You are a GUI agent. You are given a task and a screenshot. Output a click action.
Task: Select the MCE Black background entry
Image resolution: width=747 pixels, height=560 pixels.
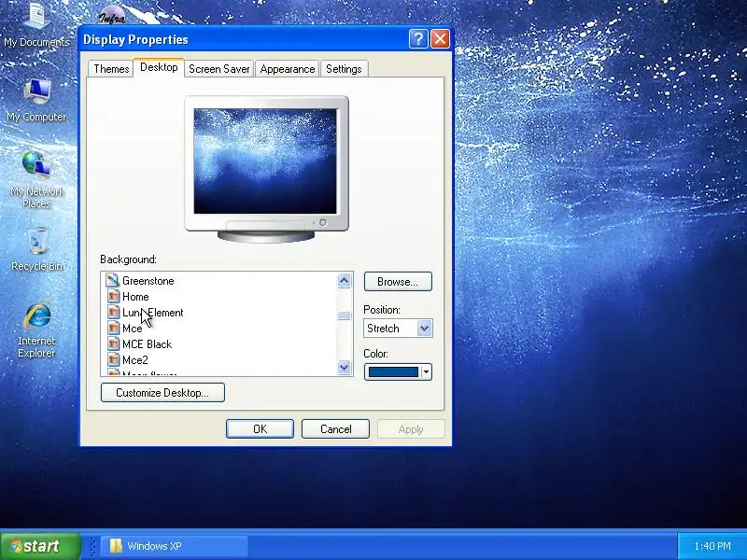click(148, 343)
